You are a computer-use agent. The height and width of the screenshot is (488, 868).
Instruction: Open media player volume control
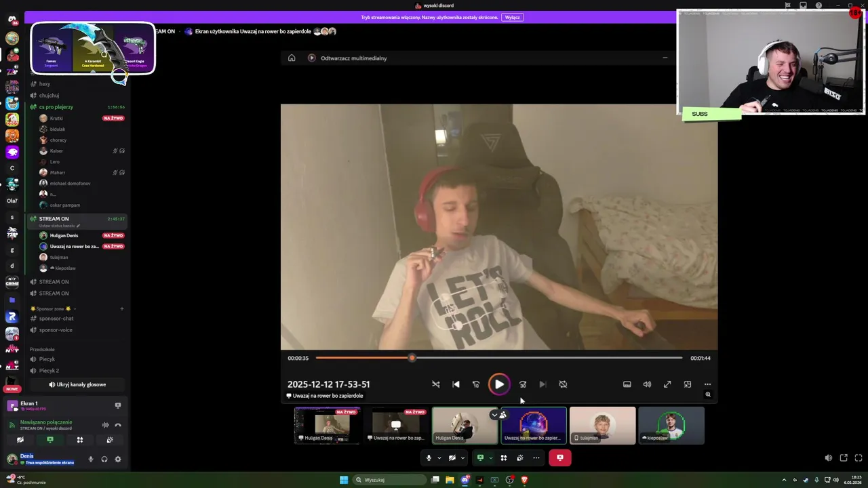(647, 384)
